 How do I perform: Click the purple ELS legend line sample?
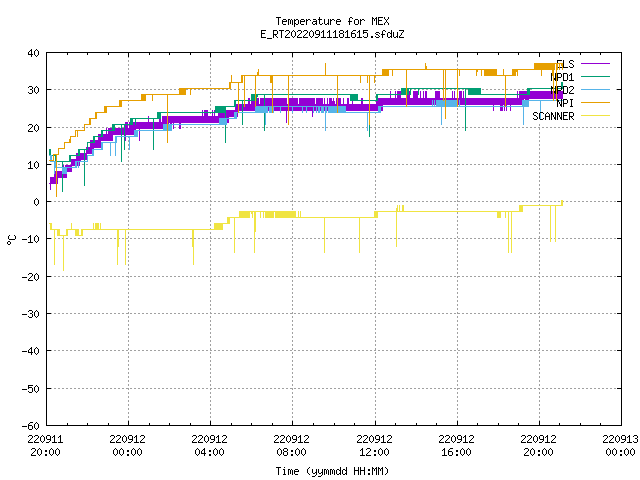coord(595,64)
